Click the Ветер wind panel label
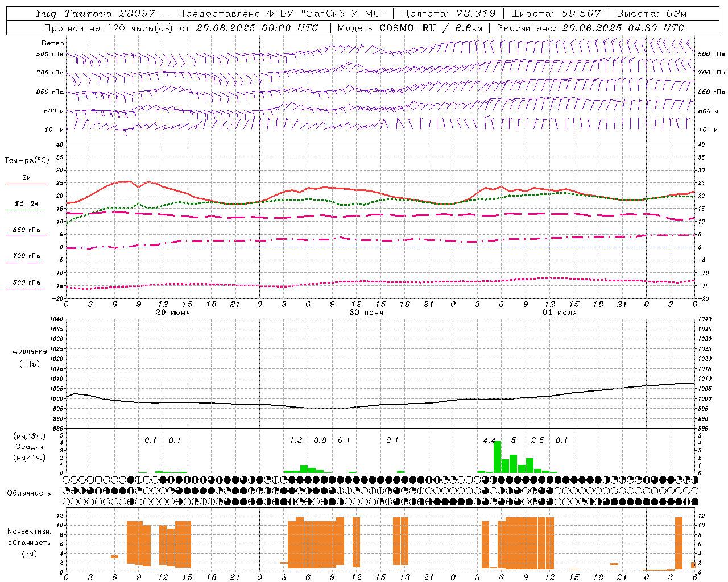The image size is (728, 582). pyautogui.click(x=53, y=43)
